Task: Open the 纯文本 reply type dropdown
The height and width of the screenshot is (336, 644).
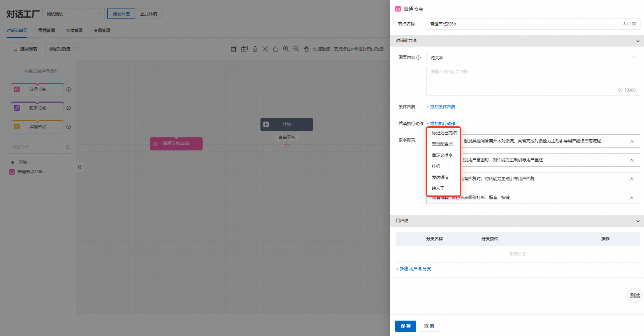Action: 533,58
